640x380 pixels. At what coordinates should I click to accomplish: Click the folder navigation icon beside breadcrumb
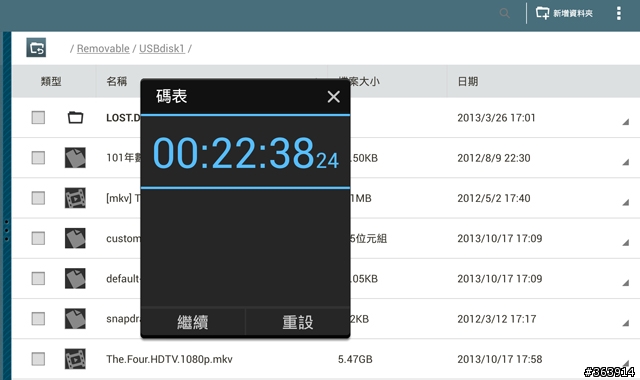click(x=36, y=48)
